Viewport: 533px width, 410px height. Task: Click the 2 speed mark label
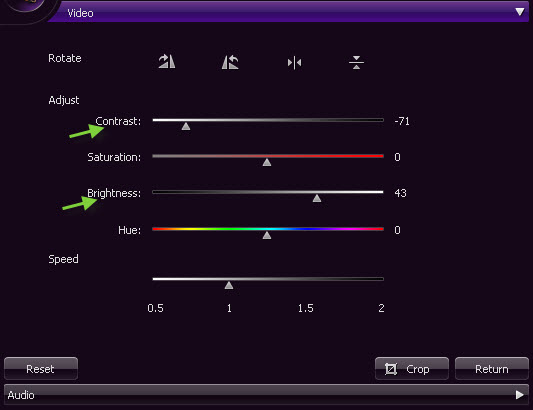[381, 308]
